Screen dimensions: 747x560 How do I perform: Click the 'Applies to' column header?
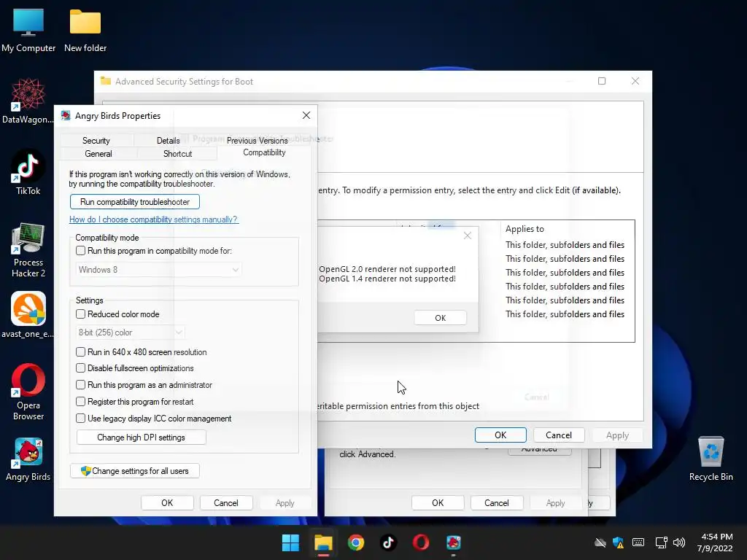point(525,229)
